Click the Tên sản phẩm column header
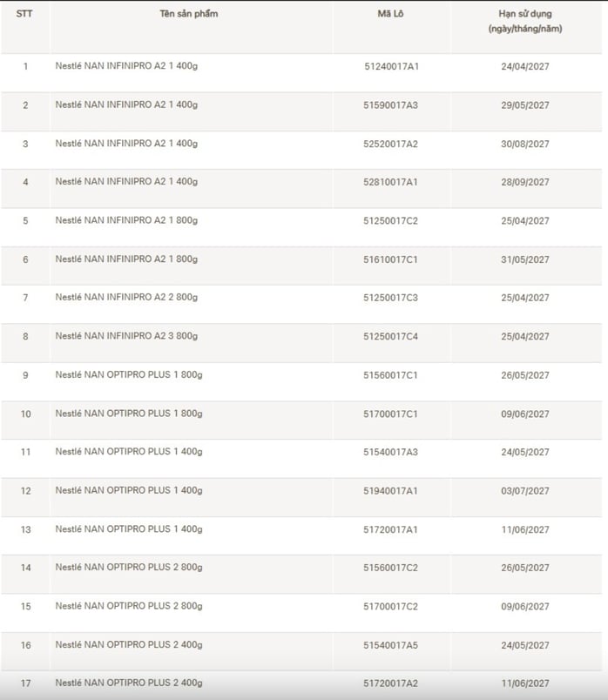 pyautogui.click(x=189, y=14)
